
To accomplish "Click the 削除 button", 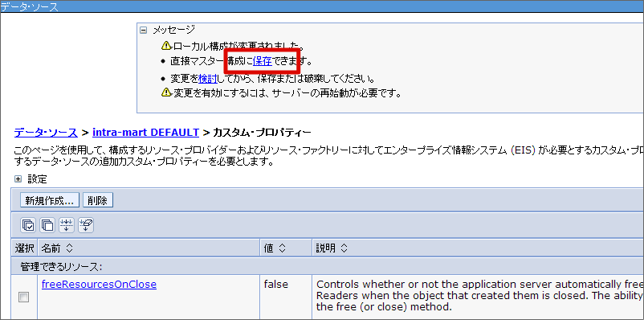I will 98,201.
